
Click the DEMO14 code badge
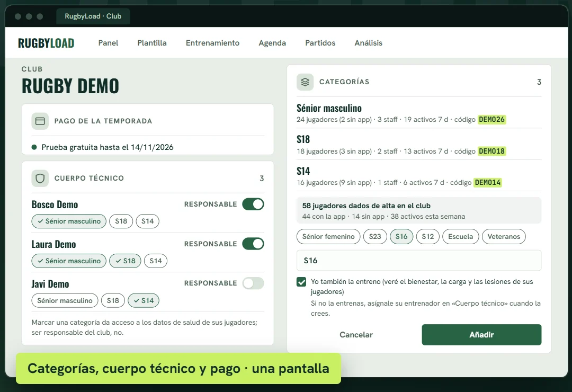point(487,183)
